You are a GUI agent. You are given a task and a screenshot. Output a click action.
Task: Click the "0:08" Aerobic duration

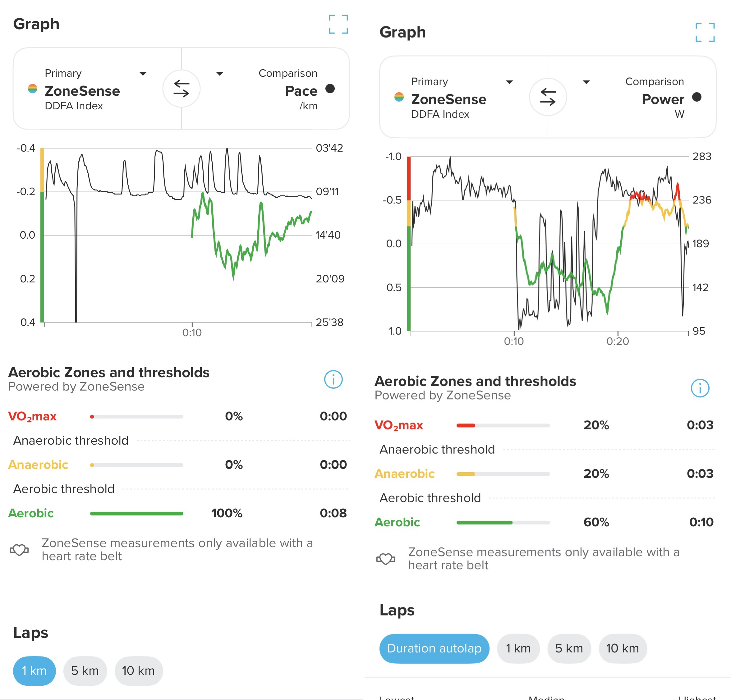point(333,513)
